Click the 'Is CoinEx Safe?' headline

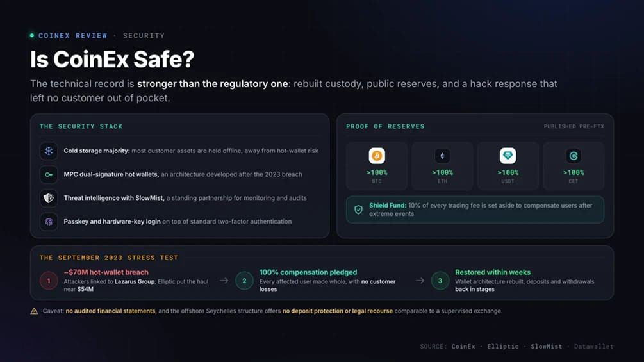112,59
